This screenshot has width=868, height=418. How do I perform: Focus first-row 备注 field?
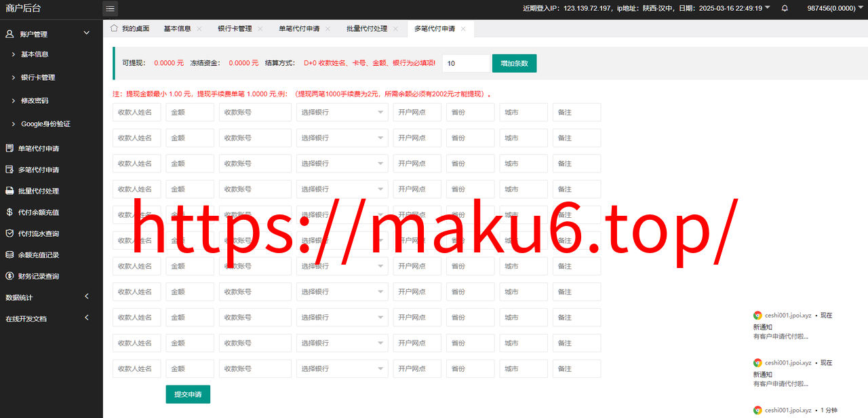tap(577, 112)
